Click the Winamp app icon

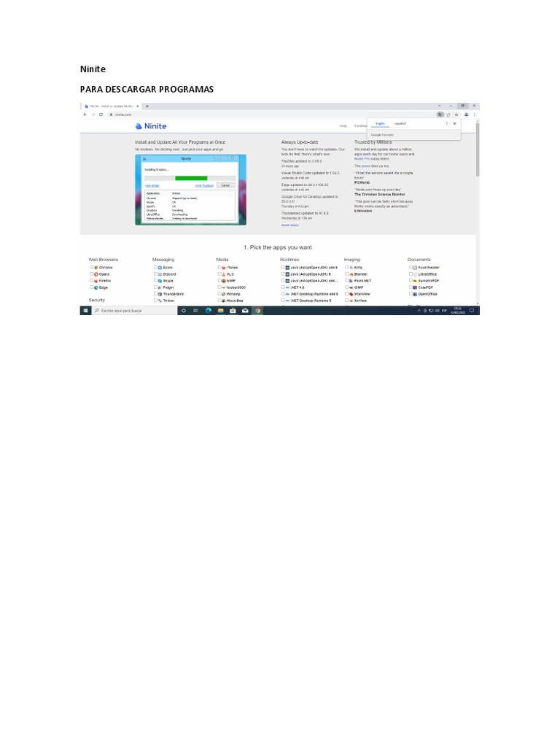point(224,295)
